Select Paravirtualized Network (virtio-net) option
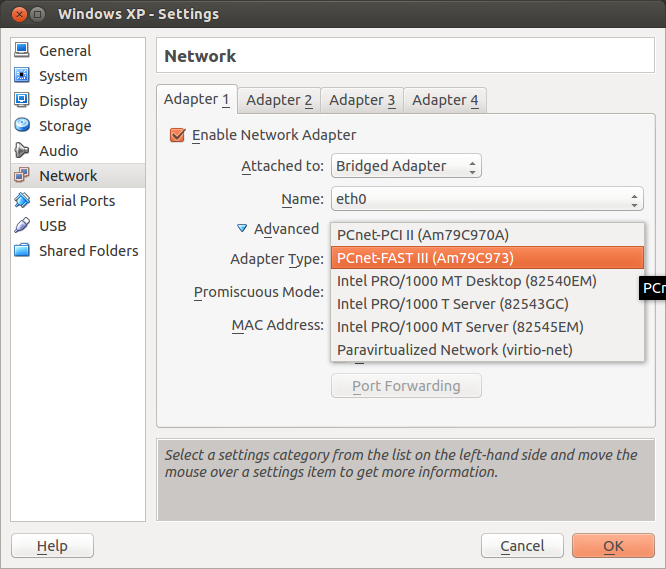The width and height of the screenshot is (666, 569). 469,350
